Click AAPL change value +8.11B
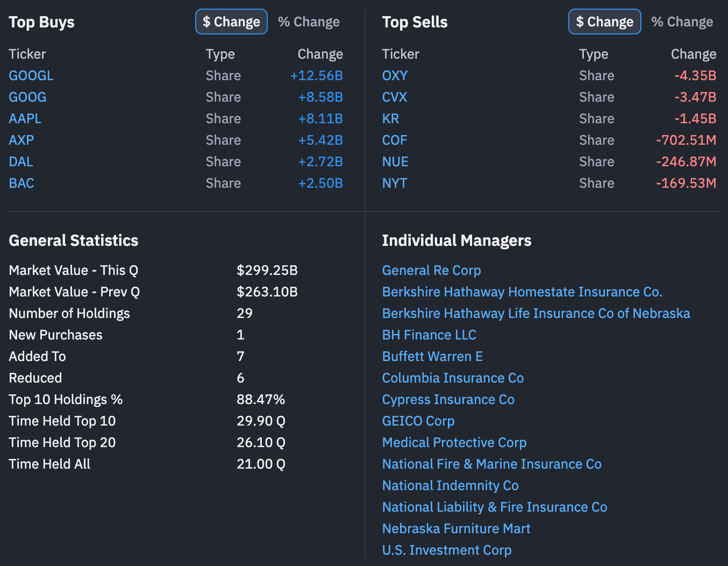728x566 pixels. [320, 118]
